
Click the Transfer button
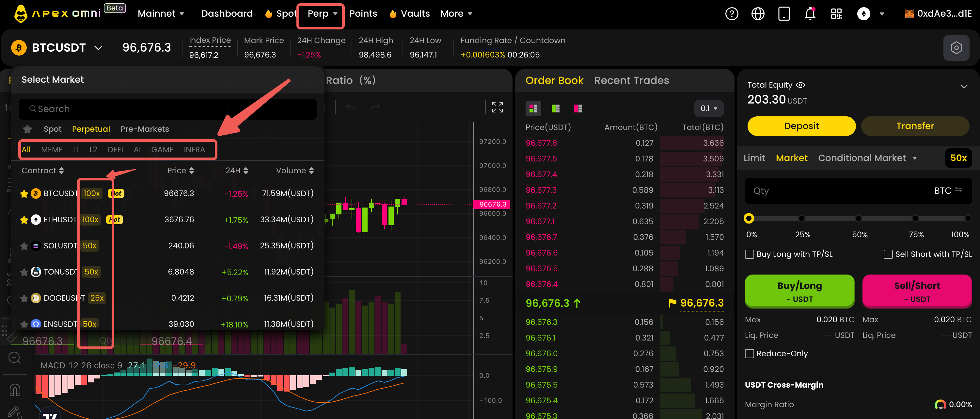tap(915, 126)
